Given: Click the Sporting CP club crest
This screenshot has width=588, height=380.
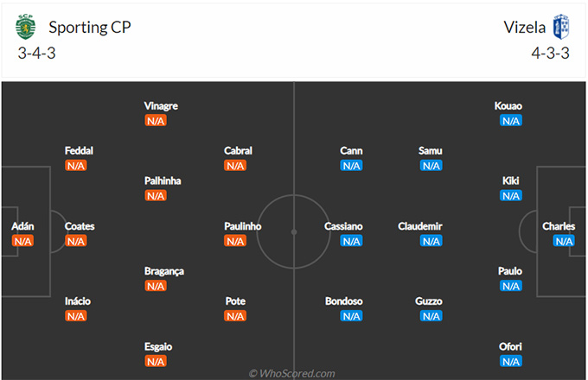Looking at the screenshot, I should (x=25, y=27).
